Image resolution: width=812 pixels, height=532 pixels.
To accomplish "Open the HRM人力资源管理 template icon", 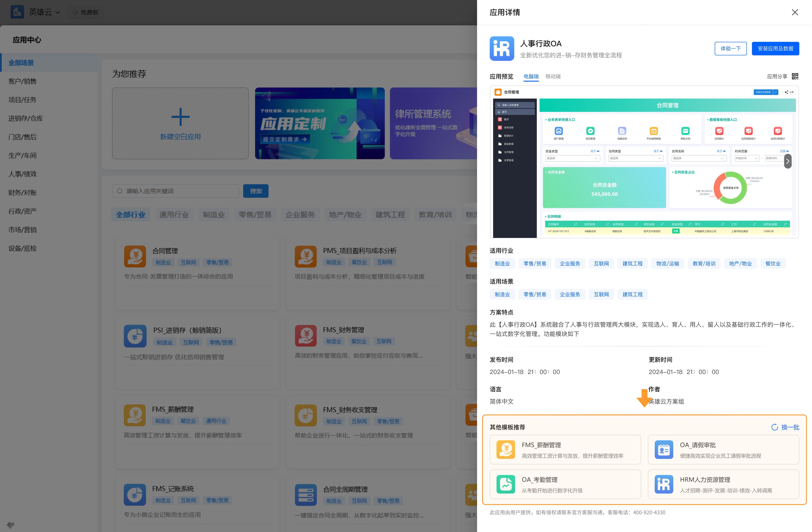I will pos(664,484).
